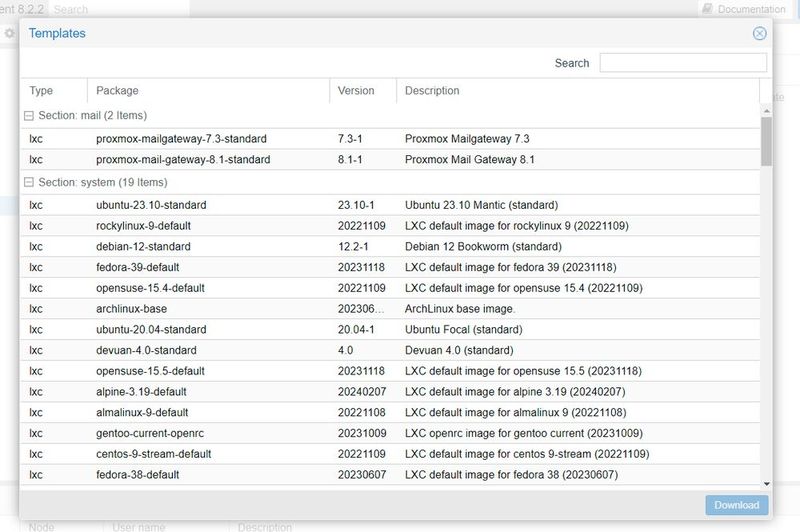Sort by Package column header
This screenshot has width=800, height=532.
coord(208,91)
